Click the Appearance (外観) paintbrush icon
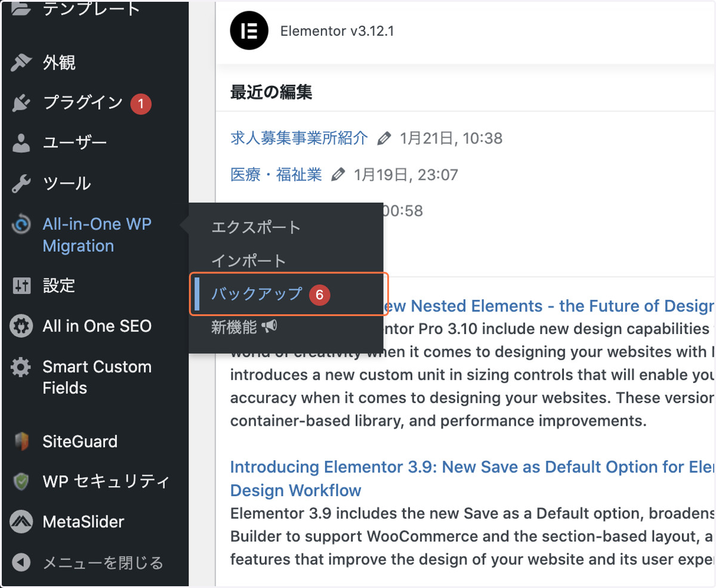This screenshot has height=588, width=716. [21, 63]
